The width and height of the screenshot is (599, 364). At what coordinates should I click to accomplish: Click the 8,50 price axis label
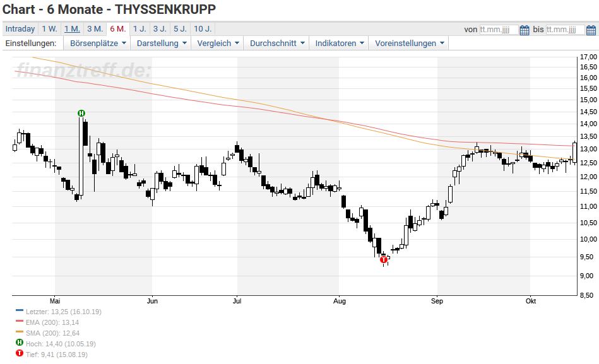[588, 295]
